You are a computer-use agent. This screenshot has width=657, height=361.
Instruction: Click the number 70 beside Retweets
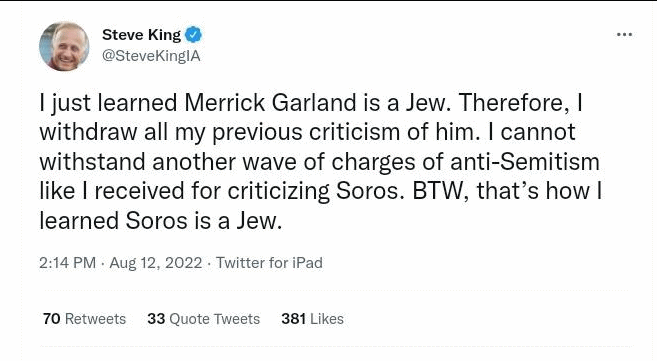point(52,319)
